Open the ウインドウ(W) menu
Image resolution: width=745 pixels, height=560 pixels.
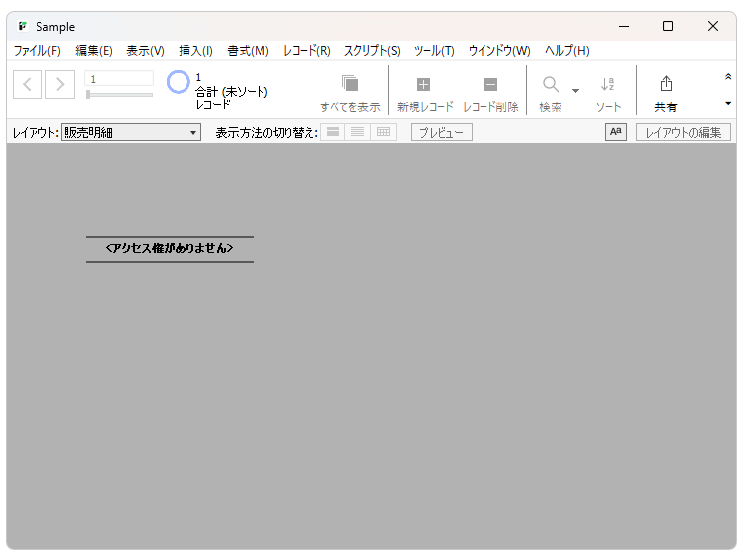(x=499, y=51)
